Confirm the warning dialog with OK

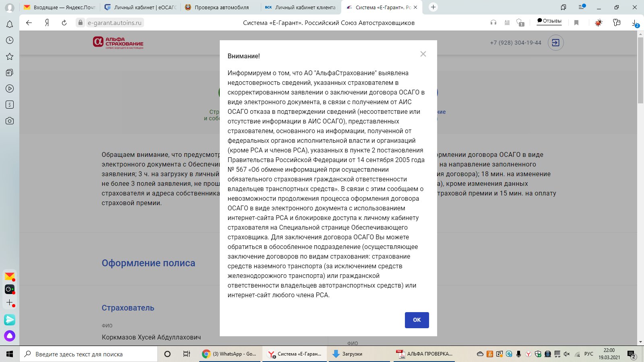pyautogui.click(x=417, y=320)
